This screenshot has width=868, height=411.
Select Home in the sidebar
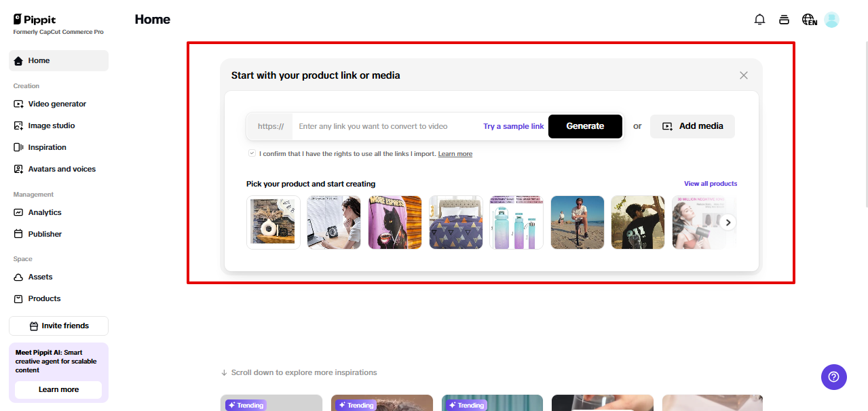tap(39, 60)
